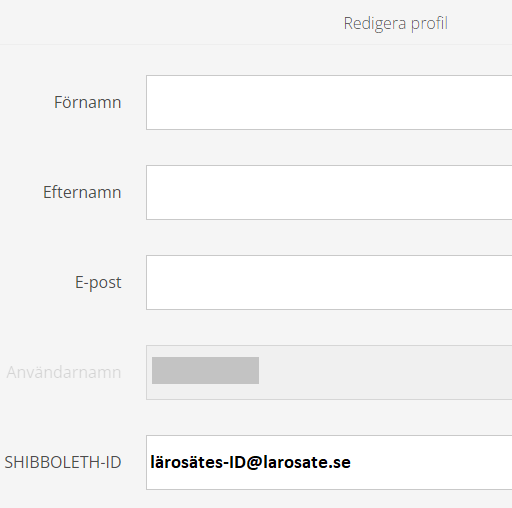This screenshot has width=512, height=508.
Task: Click the header bar left of Redigera profil
Action: click(167, 22)
